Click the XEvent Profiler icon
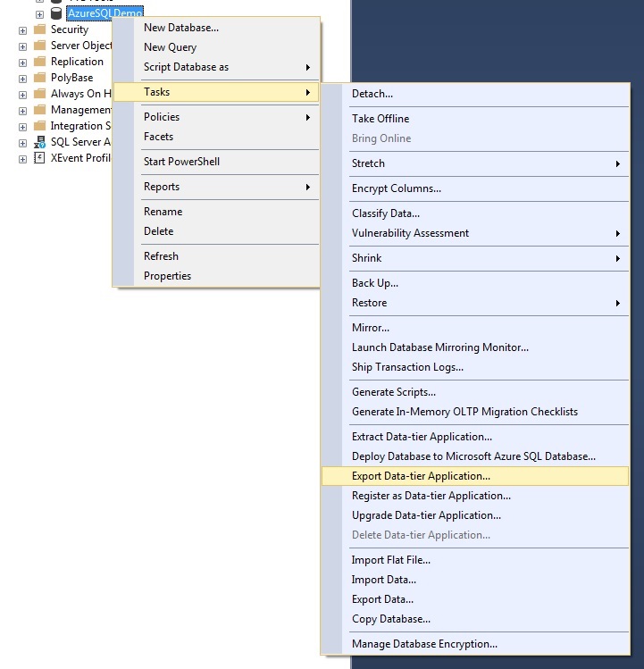 coord(39,158)
